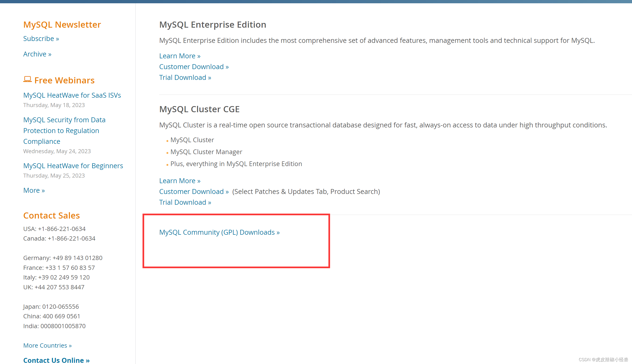The width and height of the screenshot is (632, 364).
Task: Click Free Webinars heading text
Action: pos(64,81)
